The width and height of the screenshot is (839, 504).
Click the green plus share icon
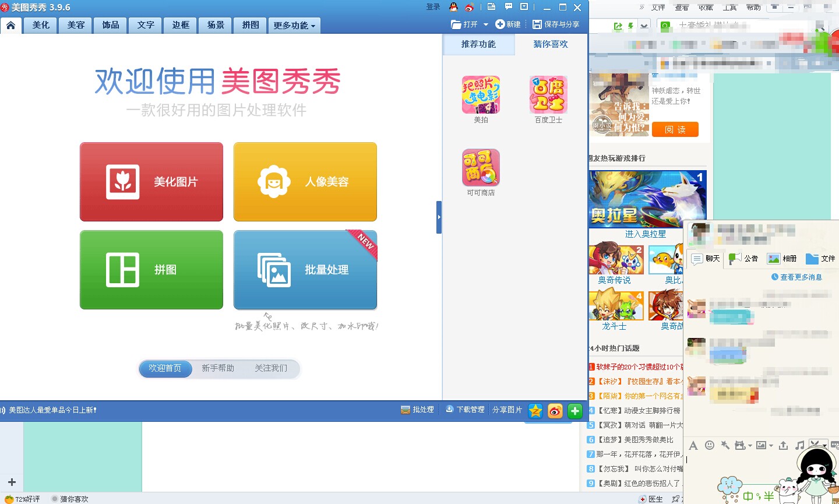(x=575, y=411)
